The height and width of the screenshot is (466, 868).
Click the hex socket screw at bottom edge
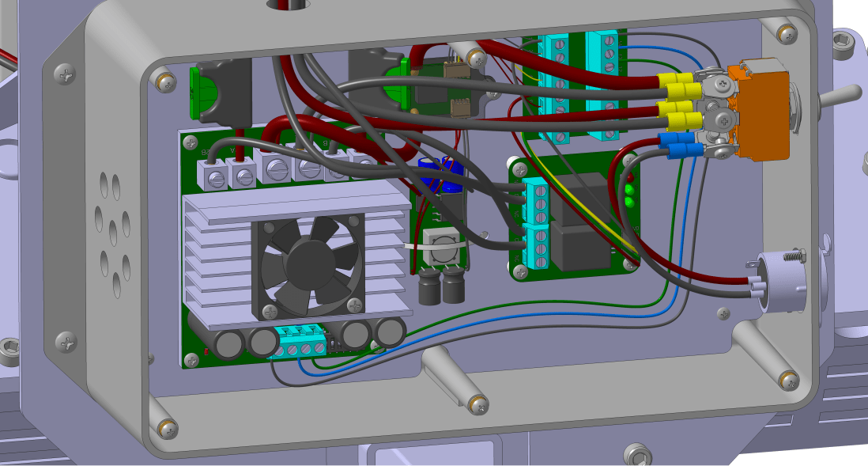(x=638, y=455)
